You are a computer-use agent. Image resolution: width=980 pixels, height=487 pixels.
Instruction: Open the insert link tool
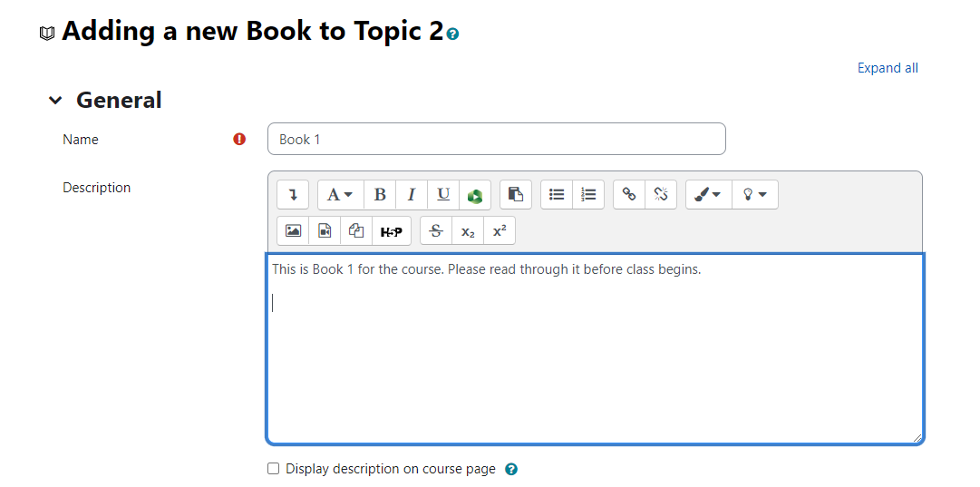(629, 194)
